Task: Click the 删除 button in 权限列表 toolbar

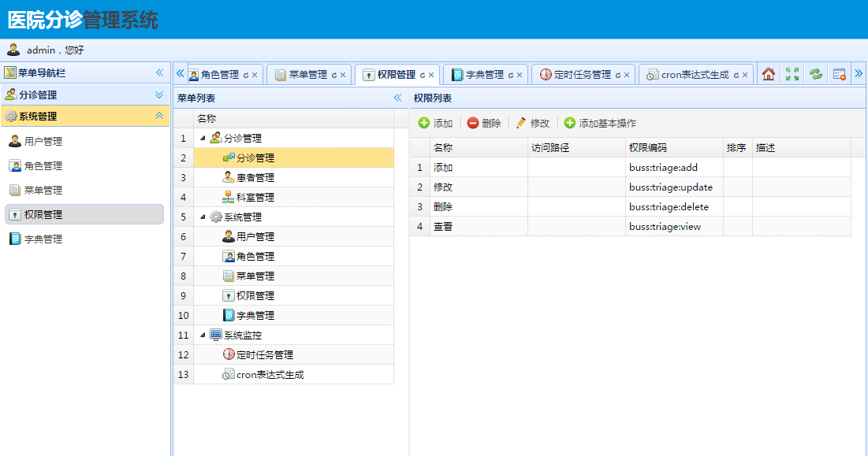Action: point(484,124)
